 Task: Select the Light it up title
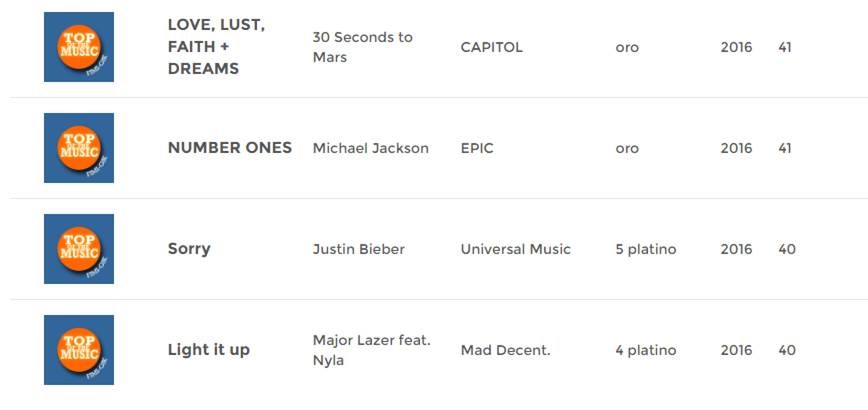tap(209, 350)
